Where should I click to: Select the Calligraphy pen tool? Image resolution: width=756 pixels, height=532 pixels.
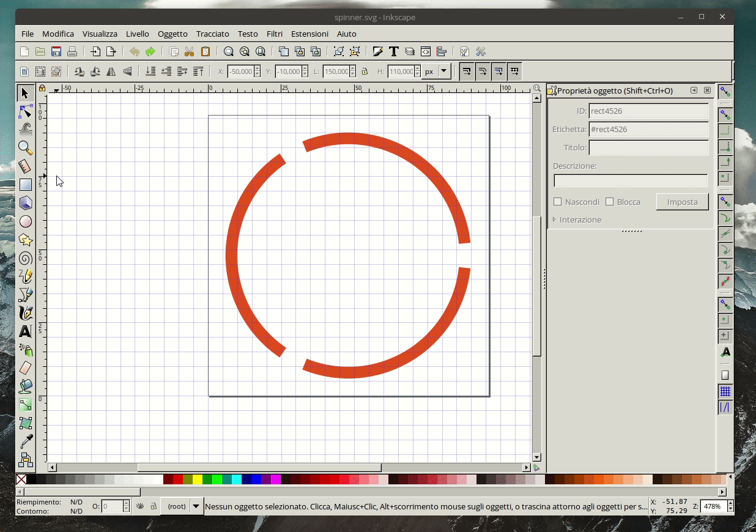25,313
